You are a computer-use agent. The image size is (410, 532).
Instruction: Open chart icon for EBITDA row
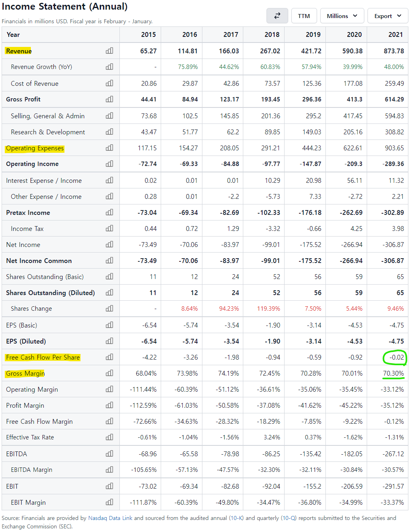click(109, 454)
